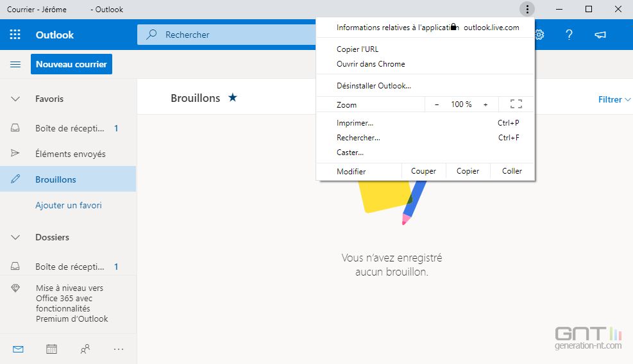The image size is (633, 364).
Task: Increase zoom with the plus button
Action: click(485, 104)
